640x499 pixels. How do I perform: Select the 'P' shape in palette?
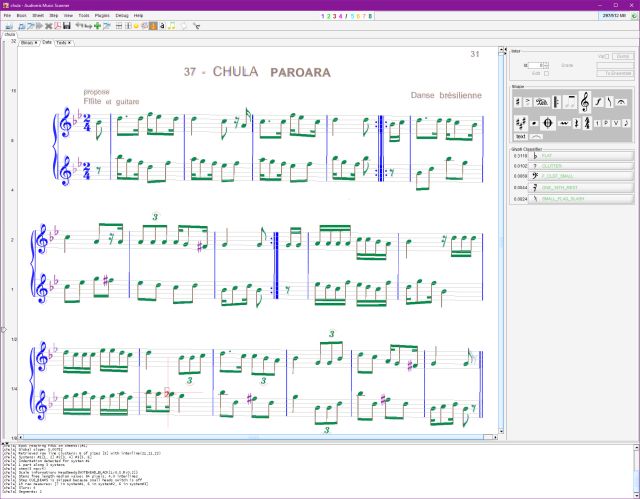(606, 123)
